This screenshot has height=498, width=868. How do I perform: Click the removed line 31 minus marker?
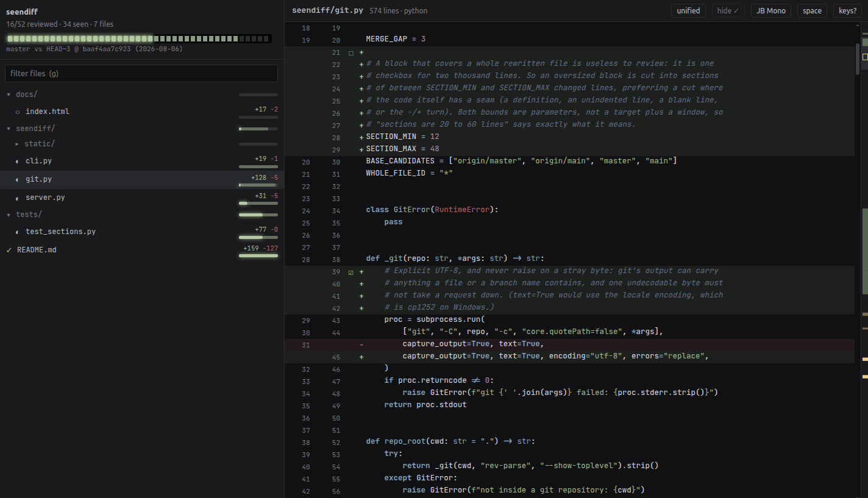point(361,345)
